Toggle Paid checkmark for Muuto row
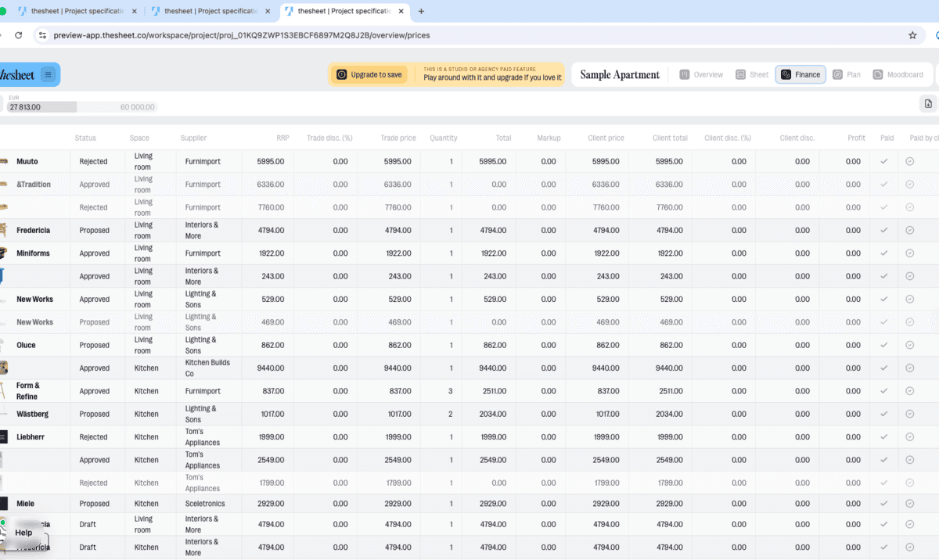Viewport: 939px width, 560px height. point(883,162)
